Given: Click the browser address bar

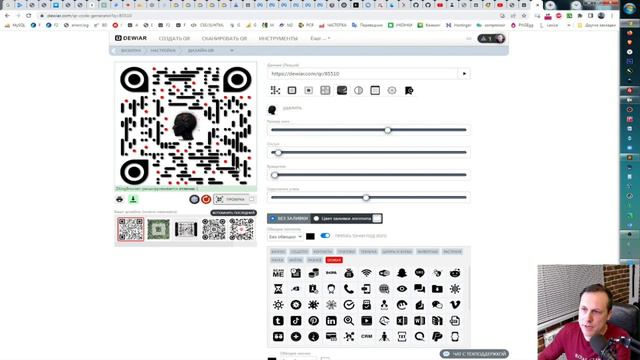Looking at the screenshot, I should tap(269, 16).
